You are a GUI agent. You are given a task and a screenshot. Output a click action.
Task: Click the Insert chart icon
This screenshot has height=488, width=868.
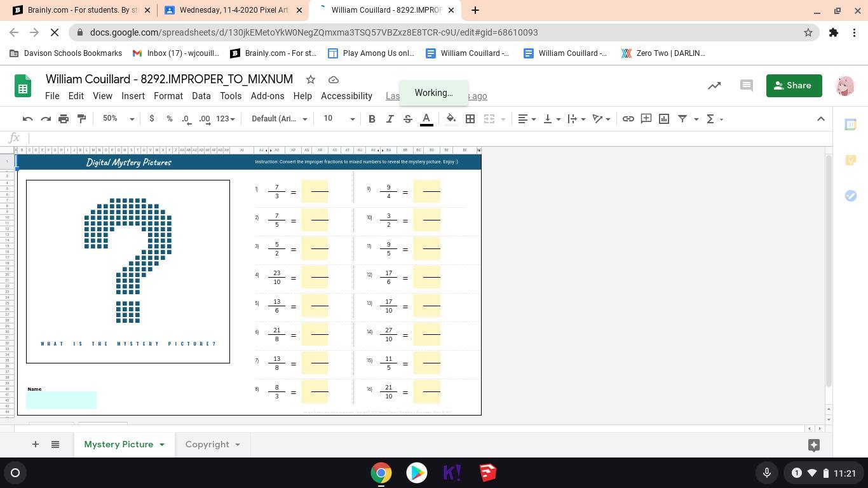tap(664, 119)
